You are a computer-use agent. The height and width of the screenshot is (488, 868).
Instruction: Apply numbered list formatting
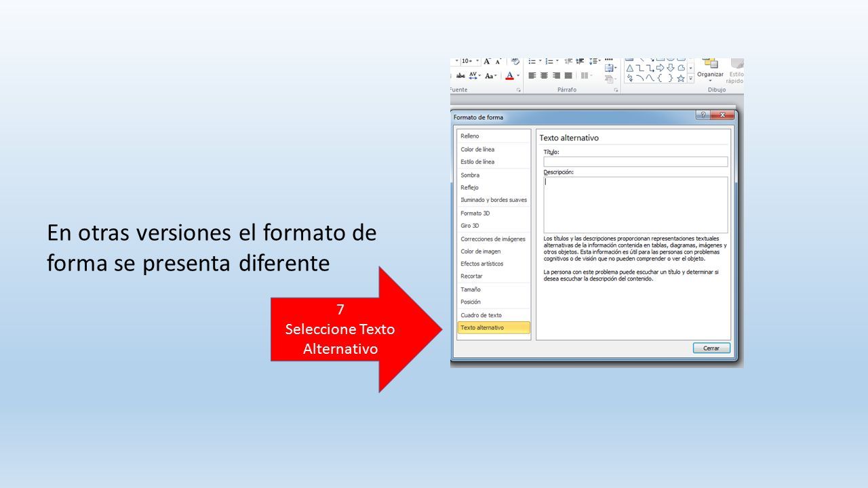pos(549,62)
